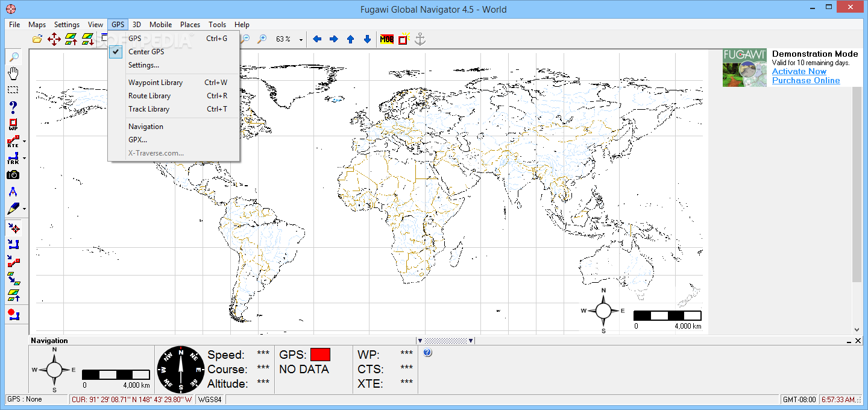The width and height of the screenshot is (868, 410).
Task: Select the RTE route tool
Action: coord(13,142)
